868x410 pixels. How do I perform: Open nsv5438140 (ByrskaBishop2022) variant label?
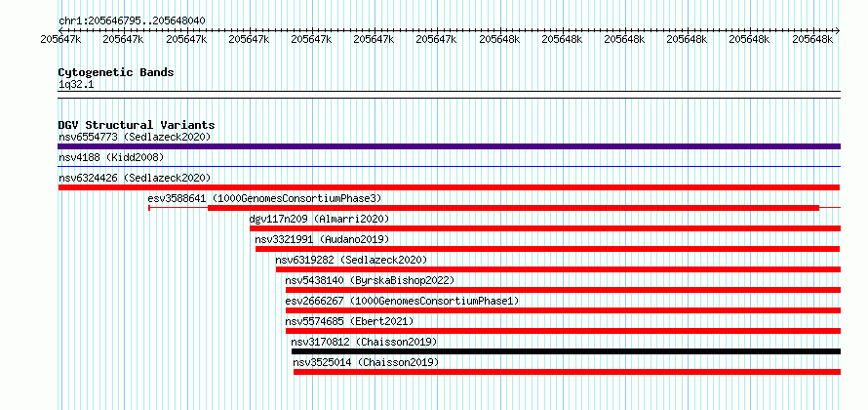pos(370,280)
